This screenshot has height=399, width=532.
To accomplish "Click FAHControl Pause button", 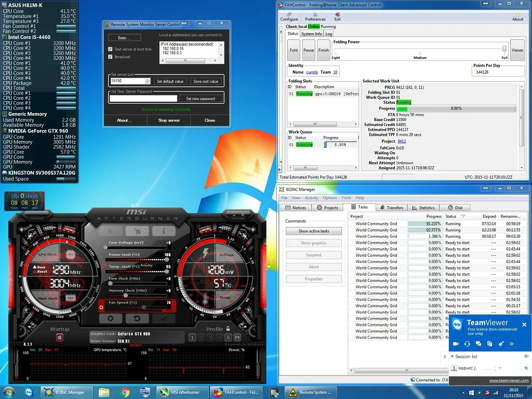I will 309,50.
